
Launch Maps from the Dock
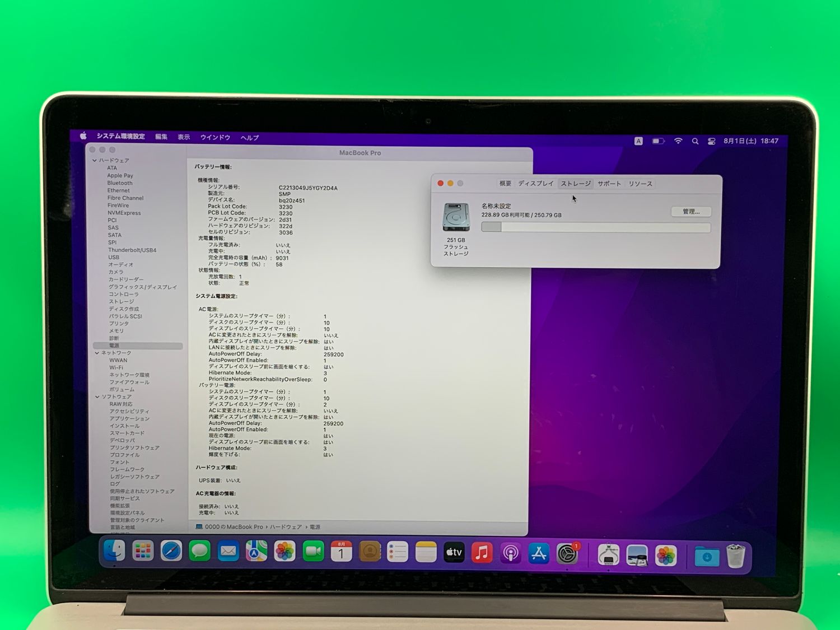click(x=256, y=552)
